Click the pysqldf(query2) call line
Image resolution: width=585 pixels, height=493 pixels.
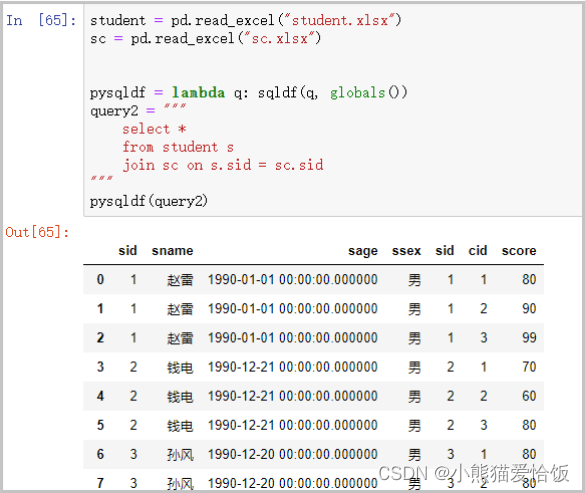coord(148,202)
